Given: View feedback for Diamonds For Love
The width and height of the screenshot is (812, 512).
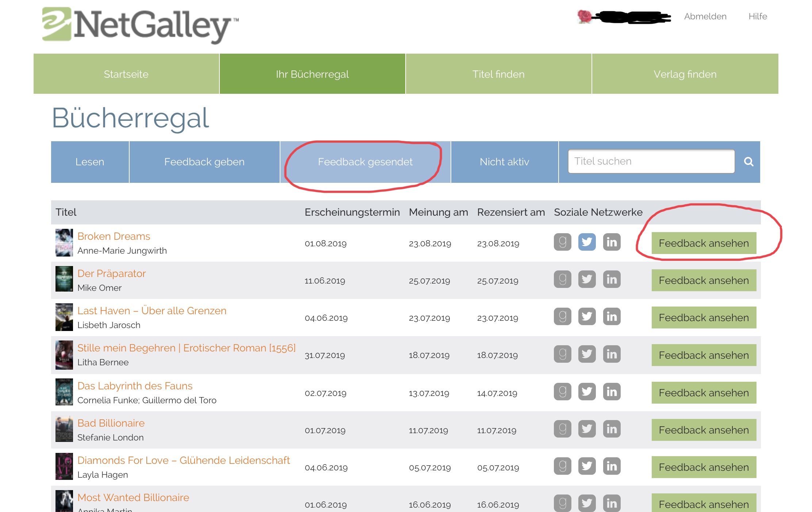Looking at the screenshot, I should pyautogui.click(x=704, y=467).
